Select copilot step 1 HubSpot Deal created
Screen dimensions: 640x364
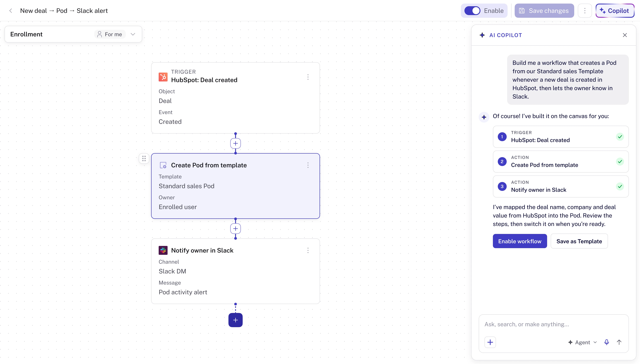[560, 137]
